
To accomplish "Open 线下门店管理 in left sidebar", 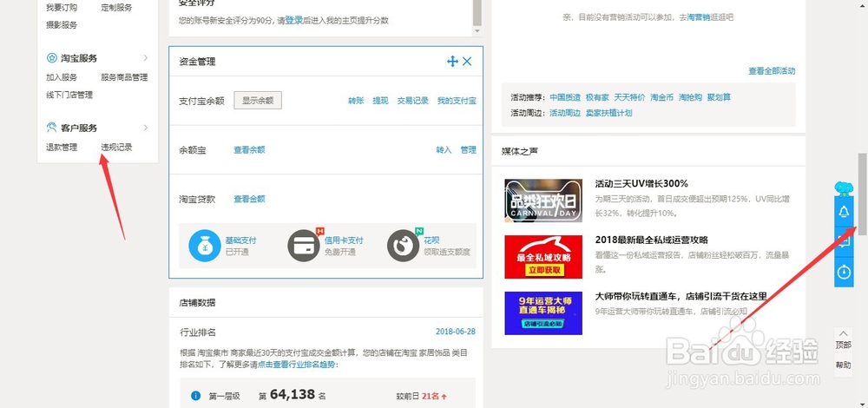I will tap(69, 95).
